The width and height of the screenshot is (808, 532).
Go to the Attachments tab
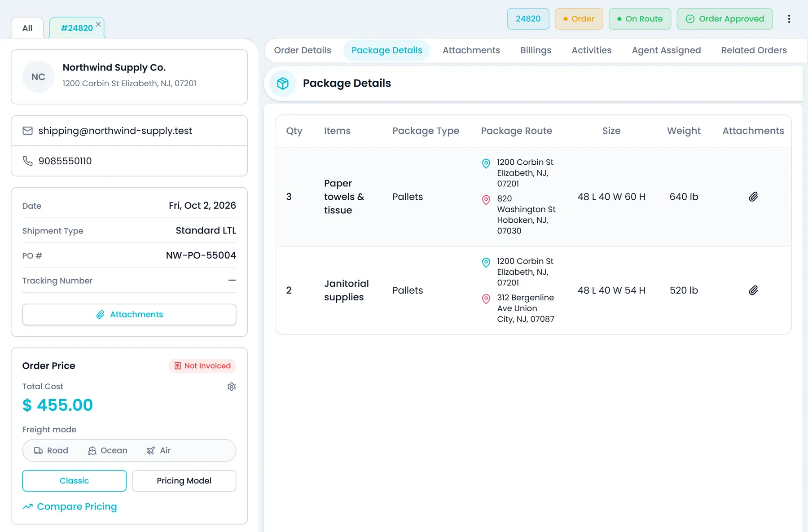tap(471, 50)
